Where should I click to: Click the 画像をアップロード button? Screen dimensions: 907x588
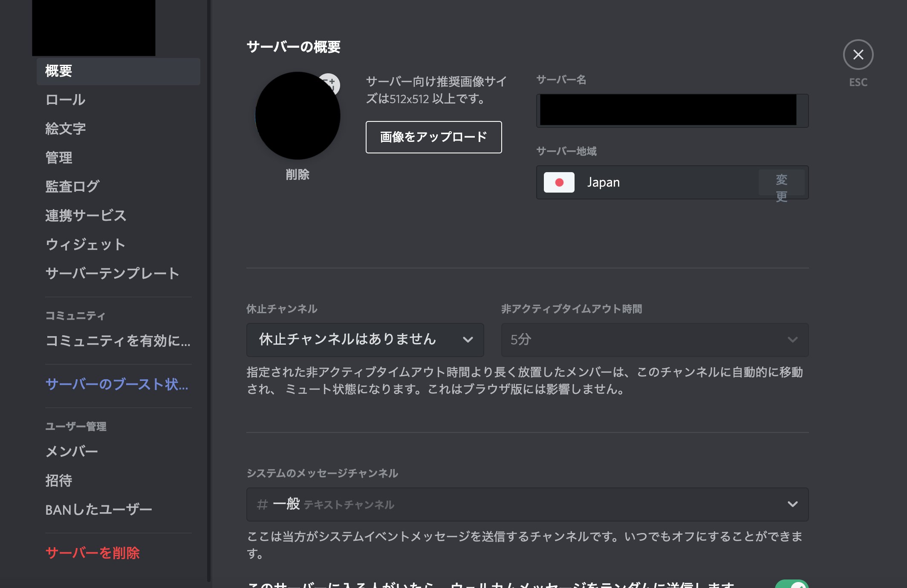click(433, 137)
